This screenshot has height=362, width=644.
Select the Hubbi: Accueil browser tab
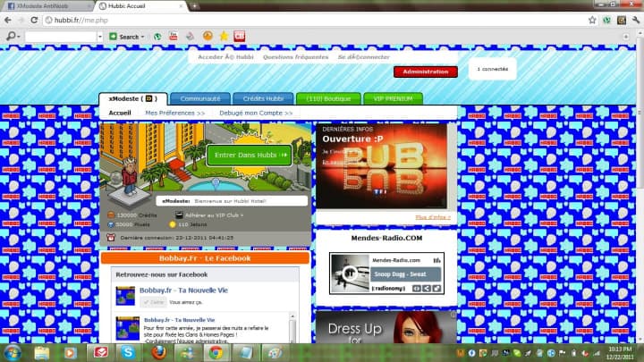coord(140,6)
